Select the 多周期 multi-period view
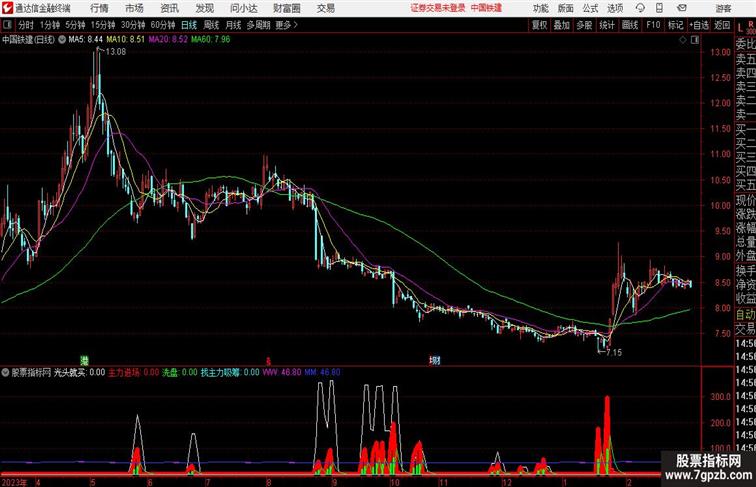 coord(258,25)
